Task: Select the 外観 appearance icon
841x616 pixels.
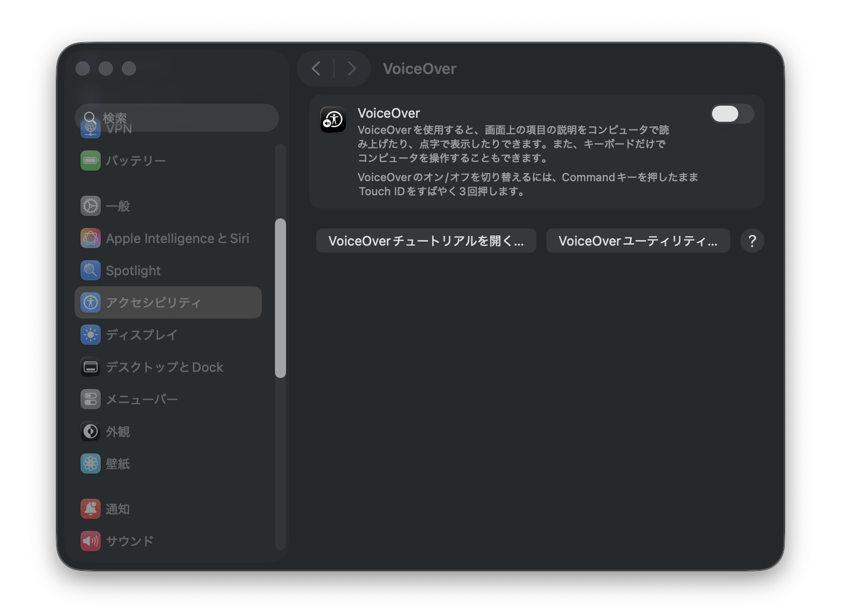Action: click(x=91, y=431)
